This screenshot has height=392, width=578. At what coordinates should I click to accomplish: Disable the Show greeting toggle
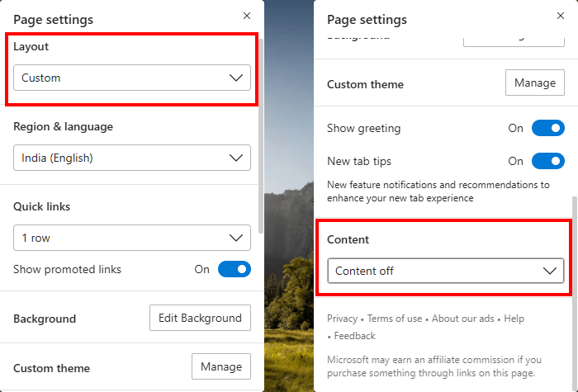(x=547, y=128)
